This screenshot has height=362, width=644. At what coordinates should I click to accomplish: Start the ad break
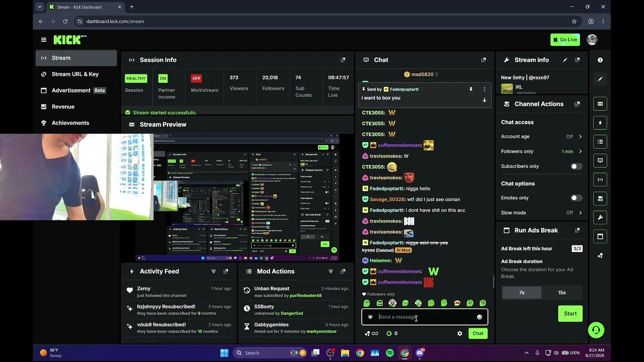570,314
